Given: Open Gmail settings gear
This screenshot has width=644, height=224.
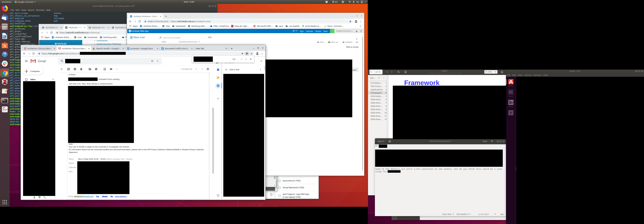Looking at the screenshot, I should pos(208,69).
